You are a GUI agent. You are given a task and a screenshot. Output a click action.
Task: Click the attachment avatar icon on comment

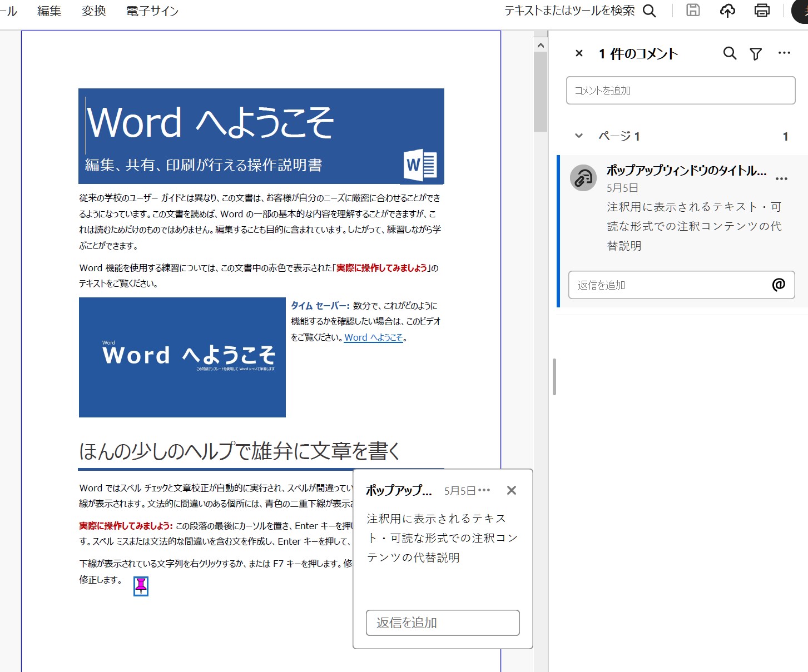pos(583,178)
